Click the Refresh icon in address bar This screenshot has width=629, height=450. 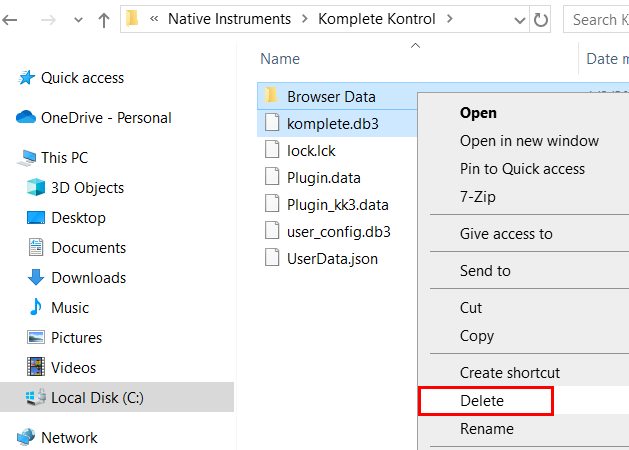click(541, 19)
